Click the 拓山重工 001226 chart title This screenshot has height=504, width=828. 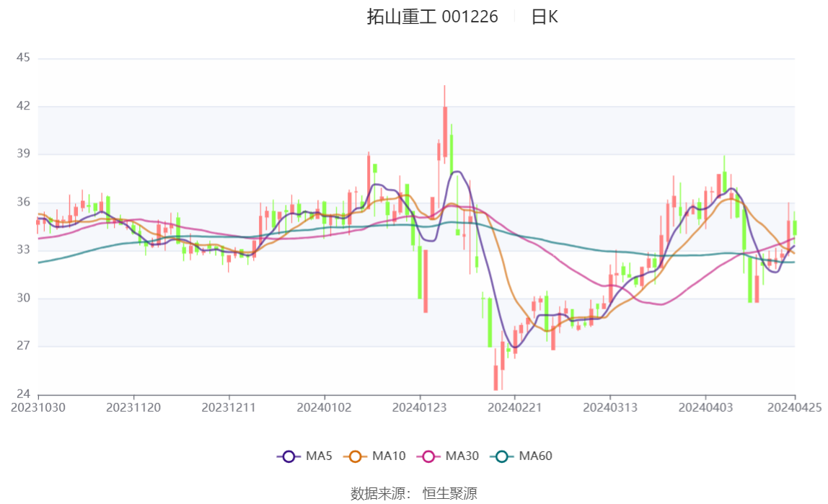432,17
